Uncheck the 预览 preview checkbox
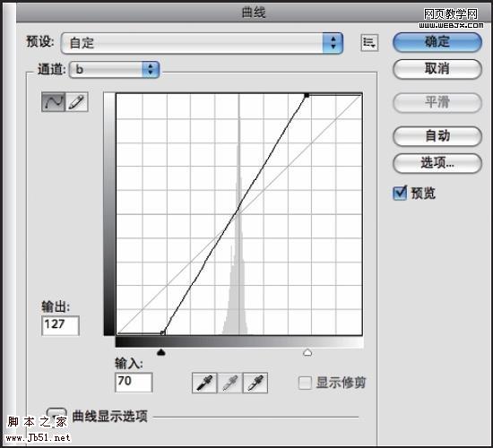The height and width of the screenshot is (448, 493). coord(400,193)
